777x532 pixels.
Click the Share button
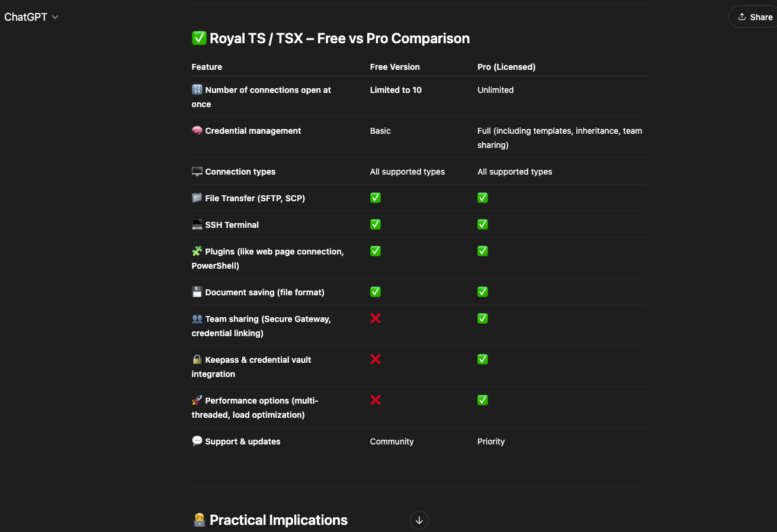point(754,17)
